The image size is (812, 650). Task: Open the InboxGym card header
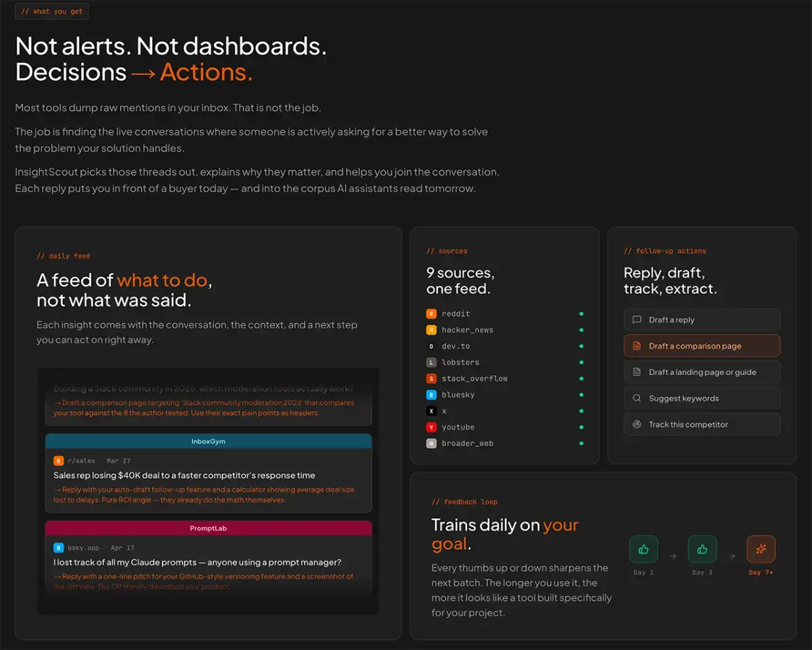click(x=208, y=441)
